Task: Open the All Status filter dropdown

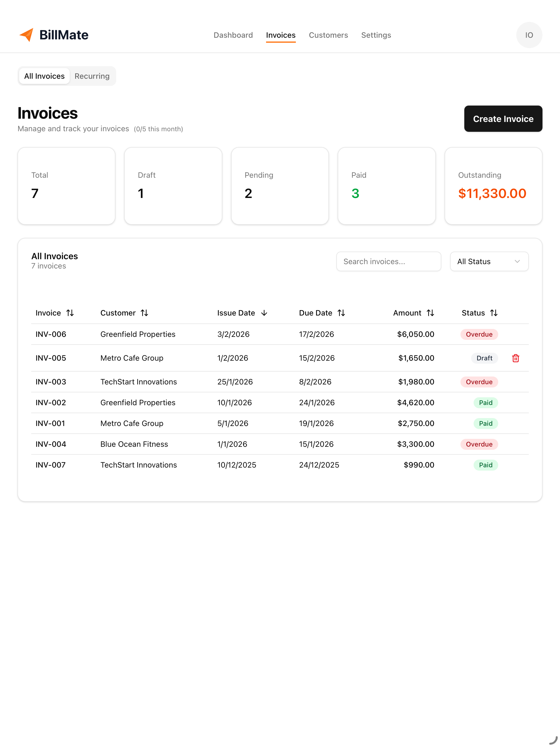Action: point(489,261)
